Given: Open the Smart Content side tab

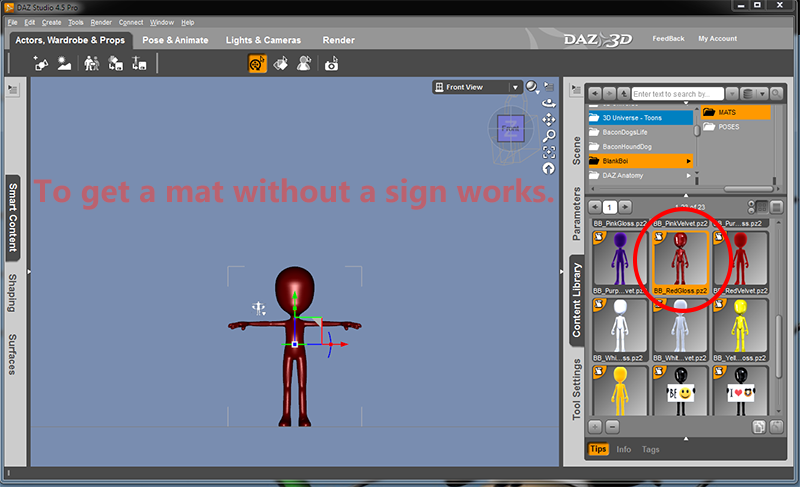Looking at the screenshot, I should click(x=13, y=217).
